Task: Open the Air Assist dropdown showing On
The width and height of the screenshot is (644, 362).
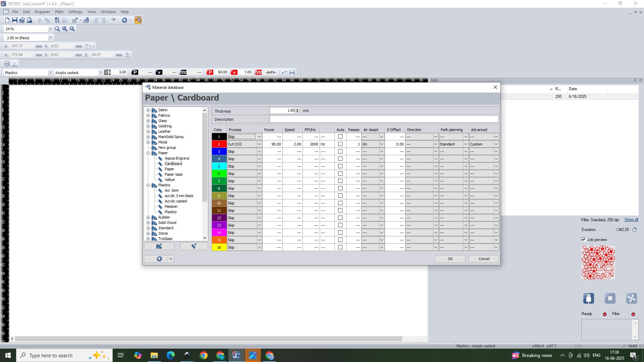Action: [381, 144]
